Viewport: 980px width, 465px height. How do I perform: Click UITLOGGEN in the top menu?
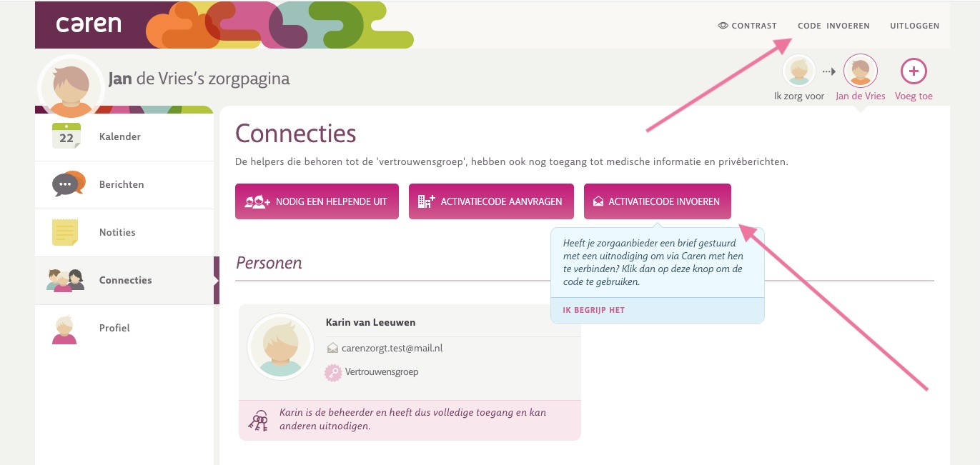(x=914, y=26)
